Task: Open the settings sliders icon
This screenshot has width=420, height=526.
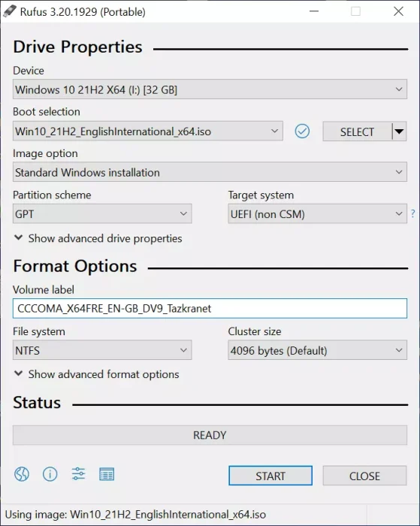Action: 78,473
